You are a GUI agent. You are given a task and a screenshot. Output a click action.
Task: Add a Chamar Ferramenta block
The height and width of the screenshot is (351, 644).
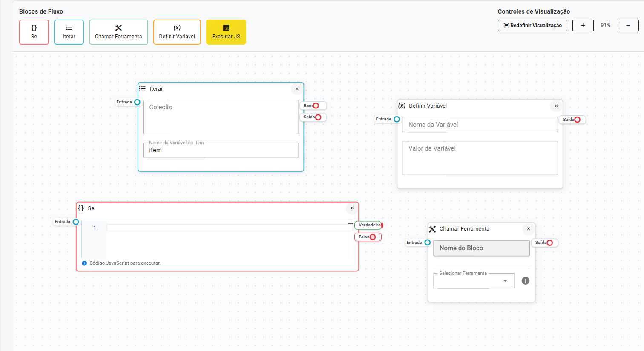tap(118, 32)
